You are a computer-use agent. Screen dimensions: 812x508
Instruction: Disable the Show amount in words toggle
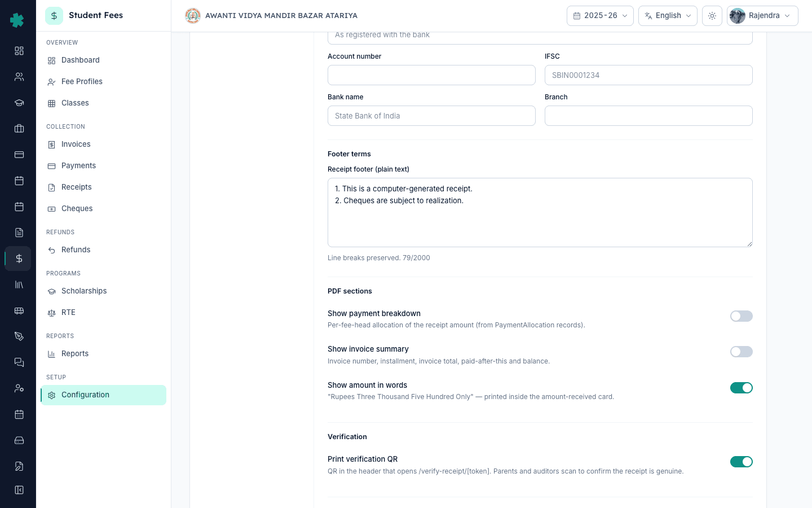point(741,388)
